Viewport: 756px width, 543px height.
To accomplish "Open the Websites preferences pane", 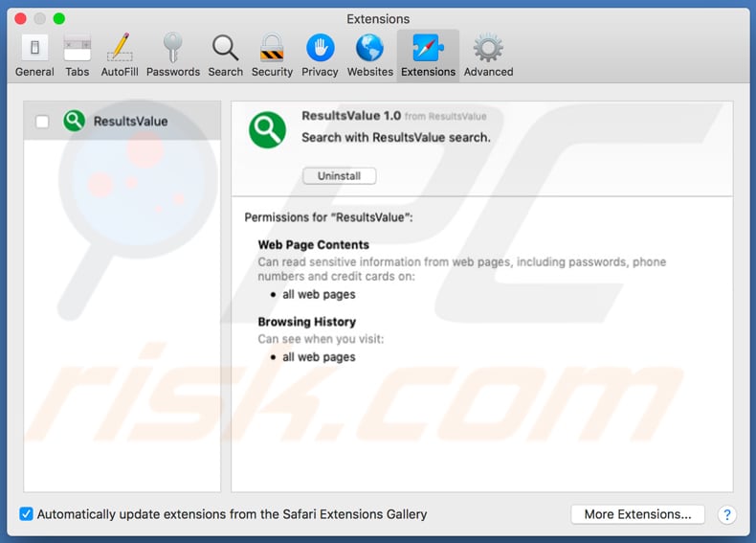I will 369,56.
